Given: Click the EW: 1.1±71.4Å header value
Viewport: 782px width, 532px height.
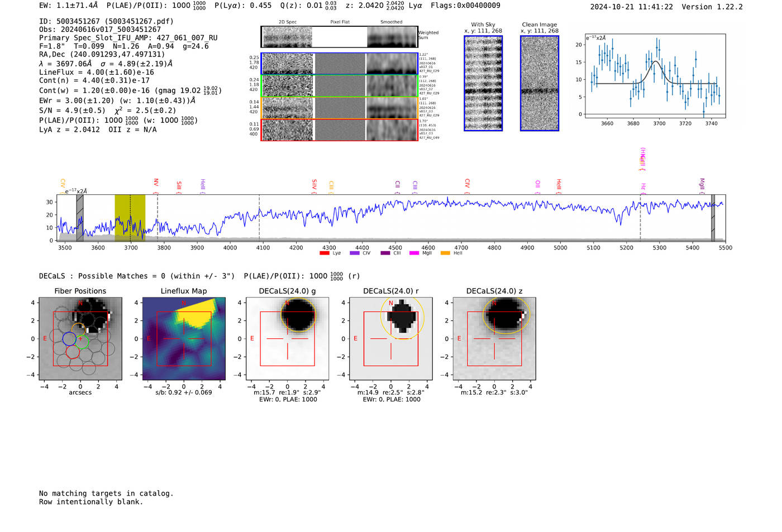Looking at the screenshot, I should coord(68,6).
